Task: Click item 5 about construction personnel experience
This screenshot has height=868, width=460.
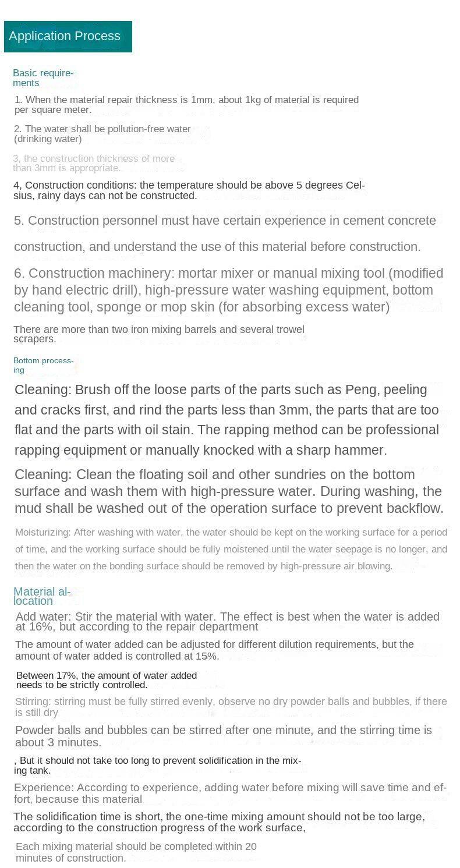Action: point(225,233)
